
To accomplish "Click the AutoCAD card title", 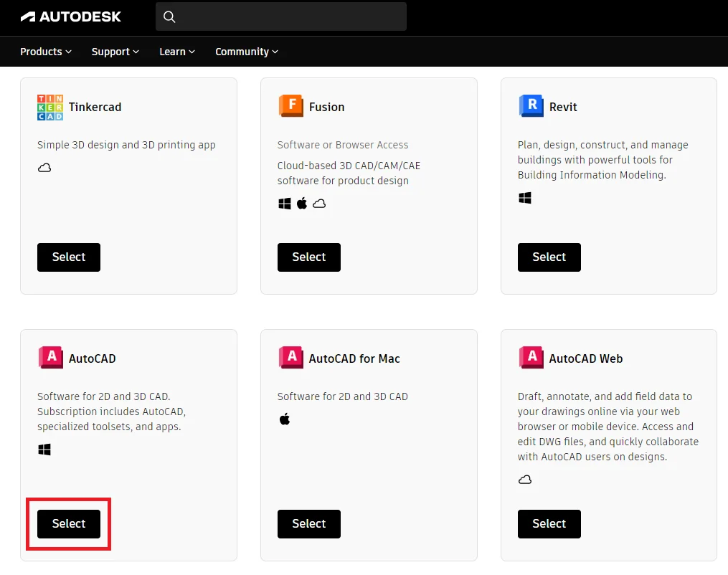I will click(x=93, y=358).
